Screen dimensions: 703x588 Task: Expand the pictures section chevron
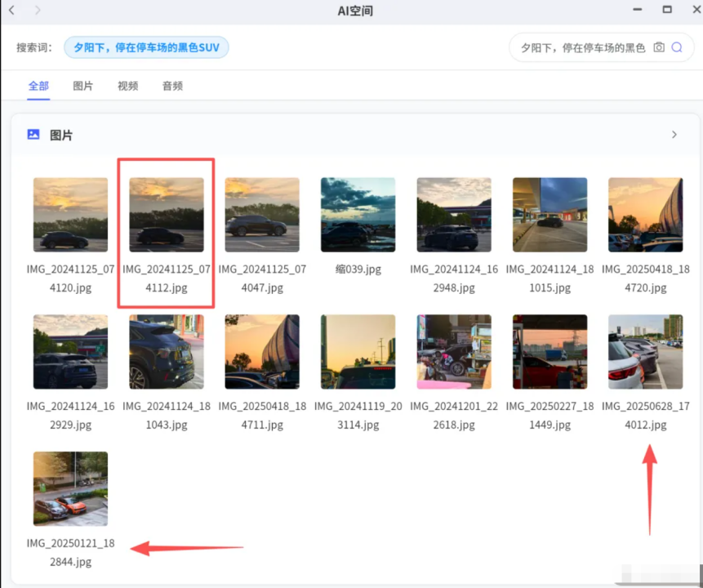pos(674,135)
